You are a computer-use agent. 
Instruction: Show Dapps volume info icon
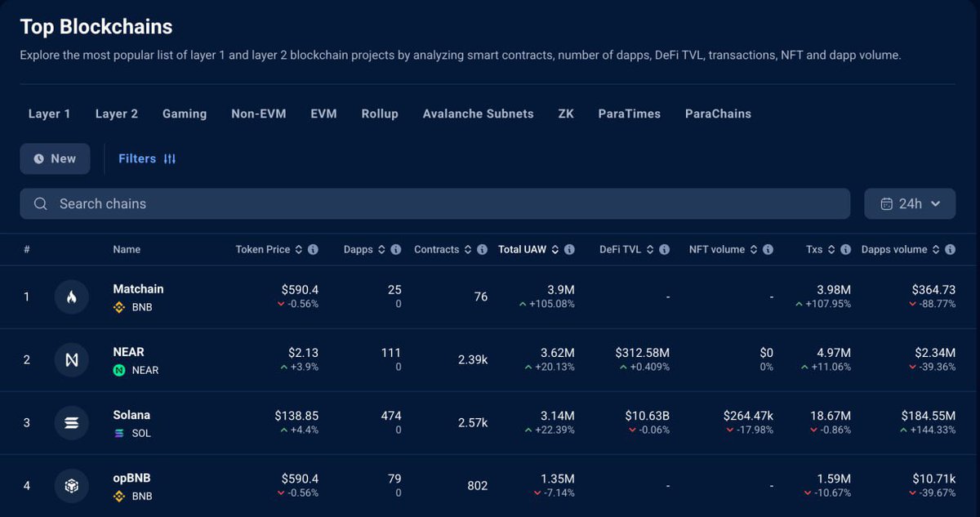pos(950,250)
